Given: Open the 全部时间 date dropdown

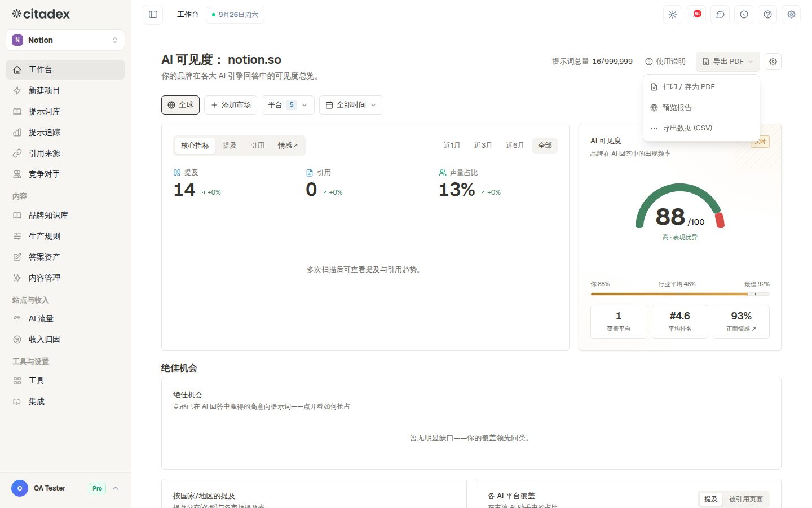Looking at the screenshot, I should tap(351, 105).
